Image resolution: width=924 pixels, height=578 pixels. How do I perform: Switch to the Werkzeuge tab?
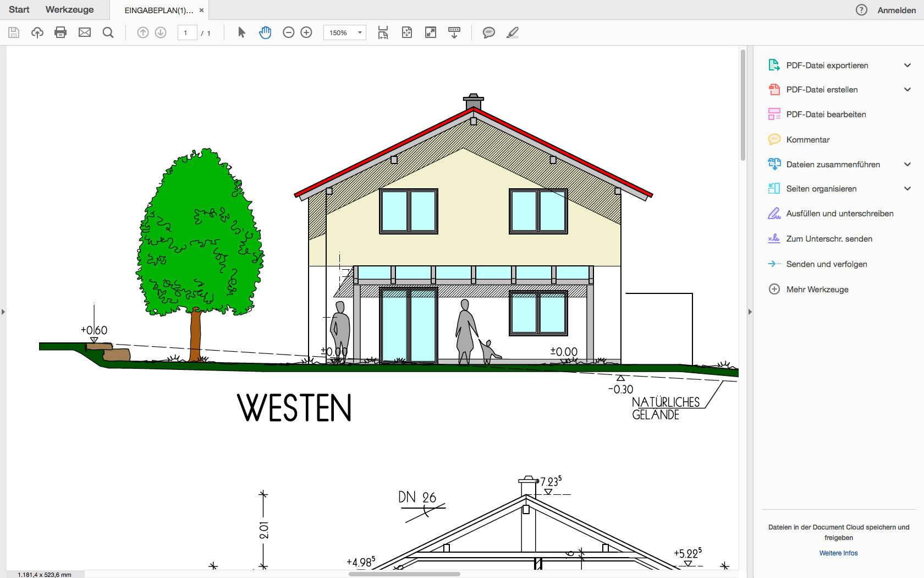[x=69, y=10]
